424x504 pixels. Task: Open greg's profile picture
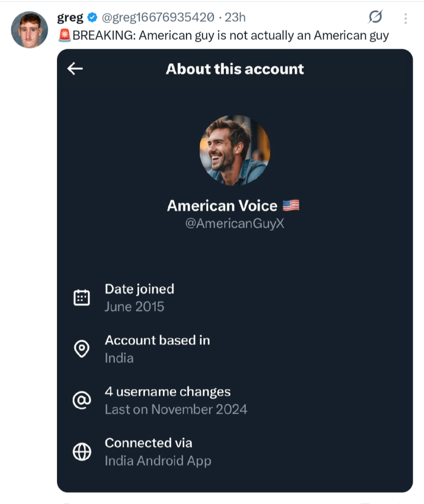(x=29, y=29)
